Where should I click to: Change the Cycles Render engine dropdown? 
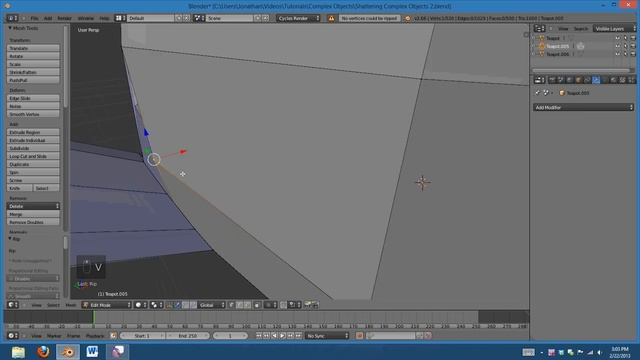(x=298, y=18)
